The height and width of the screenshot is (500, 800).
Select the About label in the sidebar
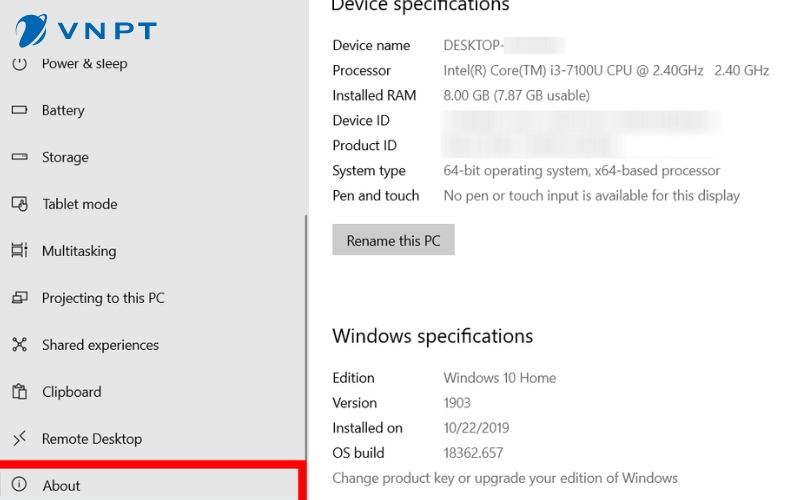click(61, 486)
